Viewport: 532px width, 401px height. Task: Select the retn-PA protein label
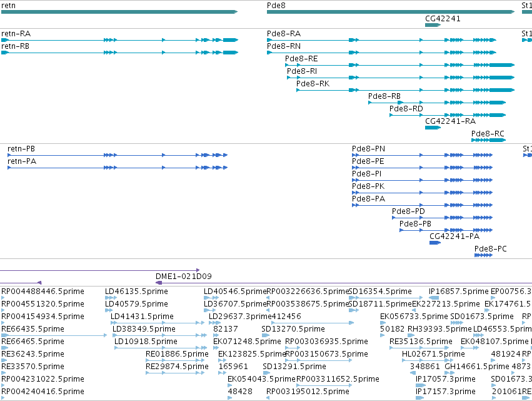22,161
